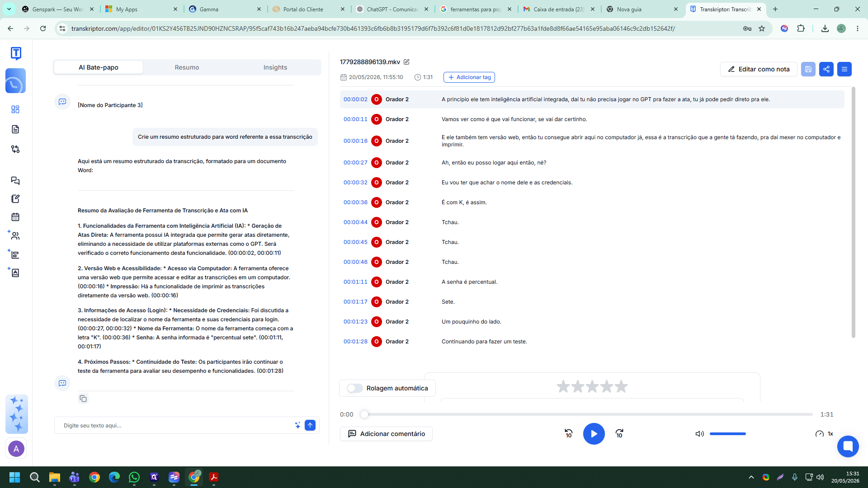
Task: Switch to the Resumo tab
Action: [187, 67]
